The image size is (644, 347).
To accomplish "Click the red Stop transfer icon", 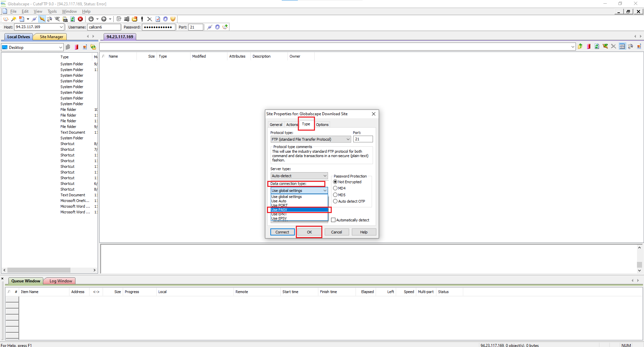I will pos(80,19).
